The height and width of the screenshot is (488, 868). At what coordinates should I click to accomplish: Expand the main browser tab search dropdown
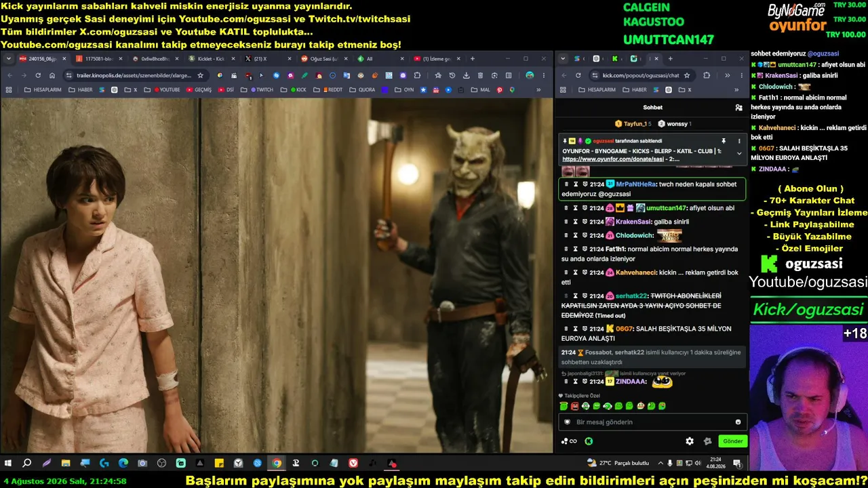[9, 59]
